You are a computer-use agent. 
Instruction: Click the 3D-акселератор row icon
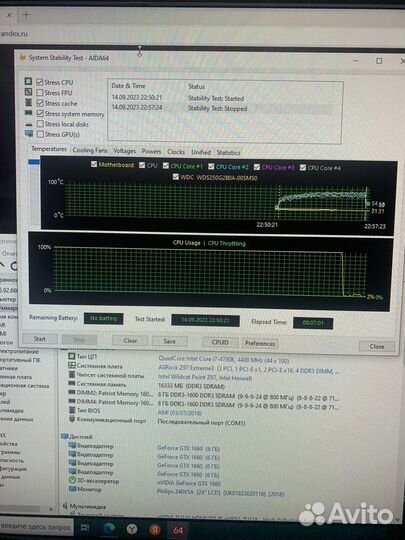(x=72, y=480)
